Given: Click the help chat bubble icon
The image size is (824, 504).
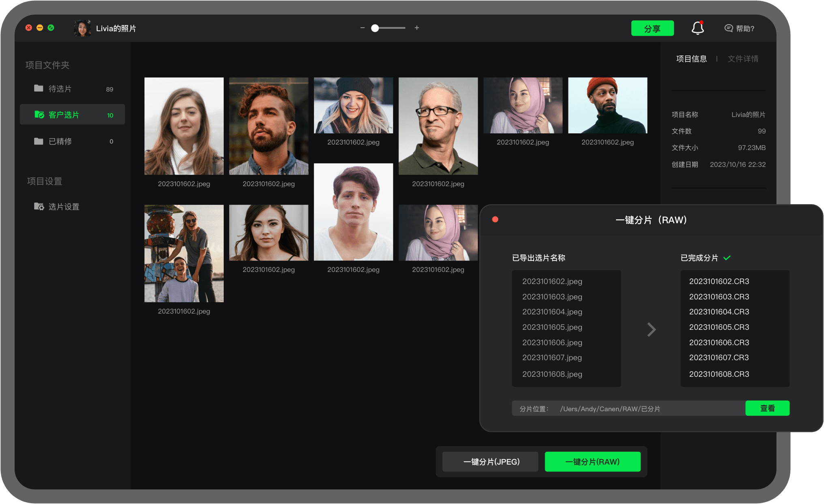Looking at the screenshot, I should pos(728,28).
